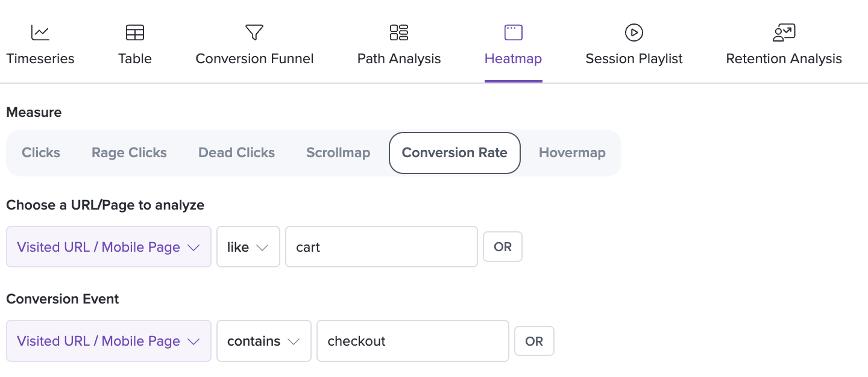Image resolution: width=868 pixels, height=377 pixels.
Task: Expand Conversion Event Visited URL dropdown
Action: pyautogui.click(x=108, y=341)
